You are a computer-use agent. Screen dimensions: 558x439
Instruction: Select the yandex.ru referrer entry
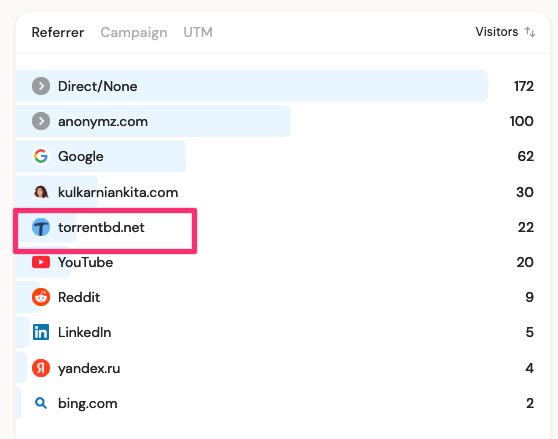(275, 368)
